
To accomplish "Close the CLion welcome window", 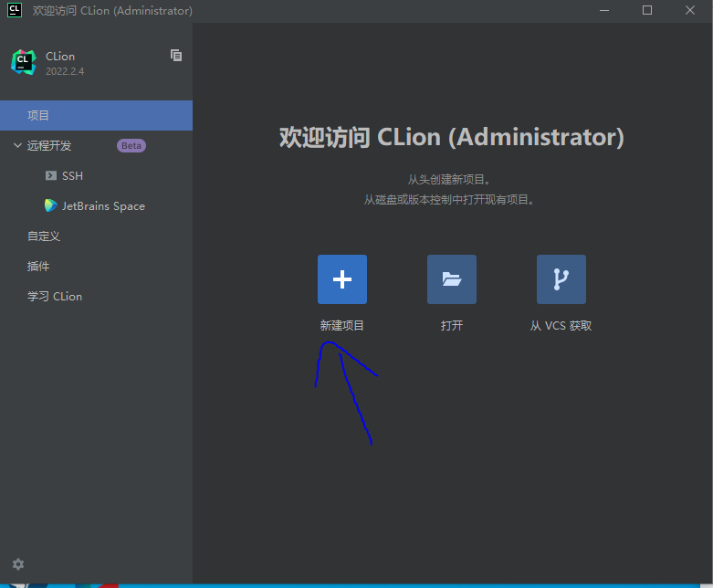I will coord(690,10).
